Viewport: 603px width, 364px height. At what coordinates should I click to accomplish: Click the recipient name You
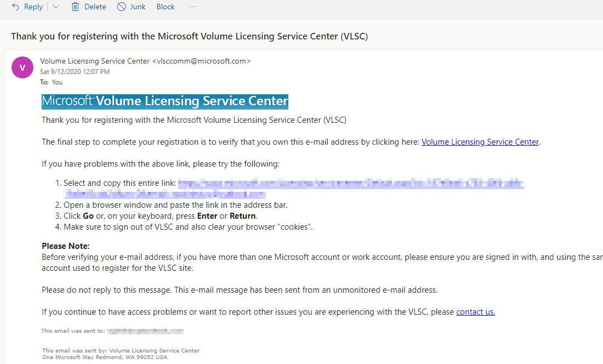click(x=58, y=82)
